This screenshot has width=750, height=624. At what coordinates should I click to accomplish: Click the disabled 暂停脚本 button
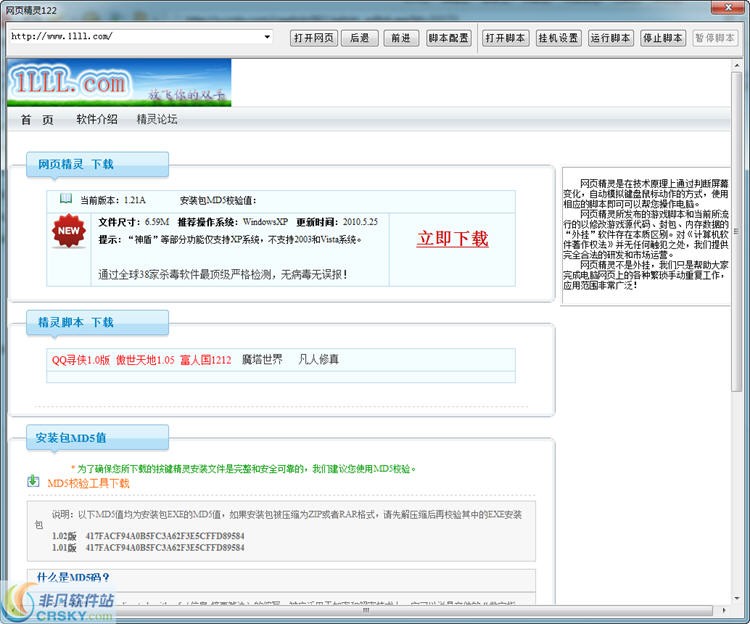[715, 38]
